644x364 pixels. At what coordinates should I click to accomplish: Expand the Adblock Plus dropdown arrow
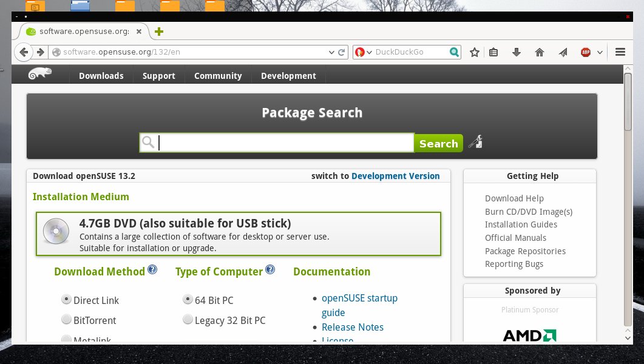tap(600, 52)
